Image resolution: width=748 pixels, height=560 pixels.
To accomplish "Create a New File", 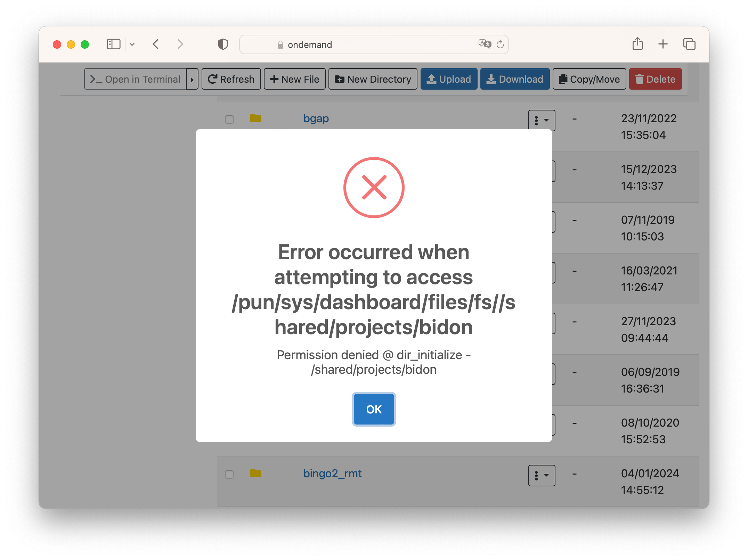I will click(x=294, y=79).
